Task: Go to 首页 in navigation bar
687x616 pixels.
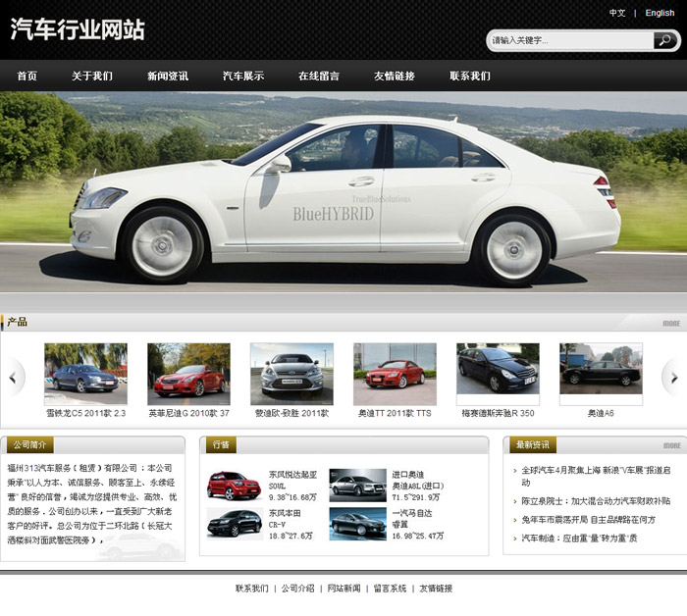Action: pos(27,77)
